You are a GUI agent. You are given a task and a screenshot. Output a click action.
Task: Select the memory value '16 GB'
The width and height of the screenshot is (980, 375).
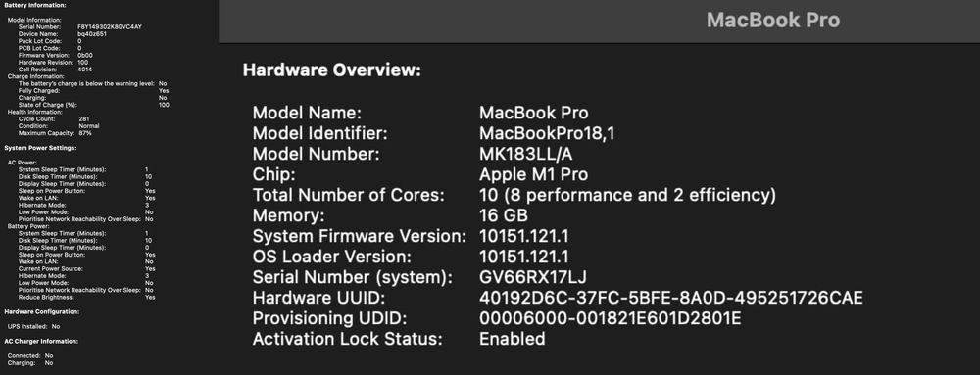(x=504, y=215)
